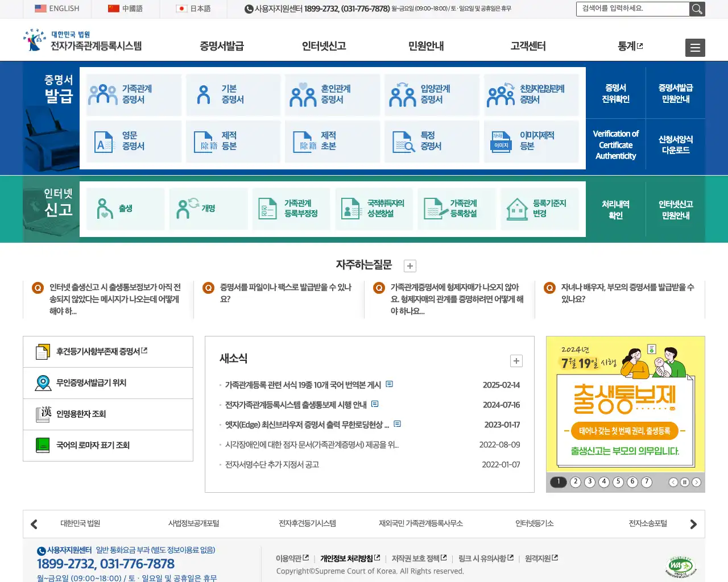
Task: Select the 특정증명서 icon
Action: click(x=432, y=142)
